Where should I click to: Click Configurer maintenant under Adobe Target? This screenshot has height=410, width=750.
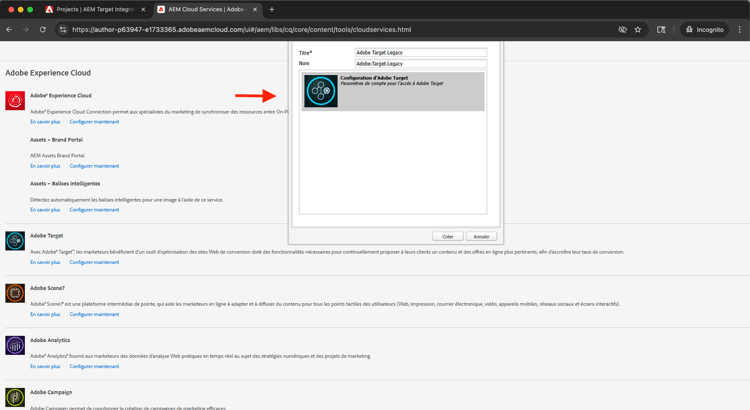click(x=94, y=262)
